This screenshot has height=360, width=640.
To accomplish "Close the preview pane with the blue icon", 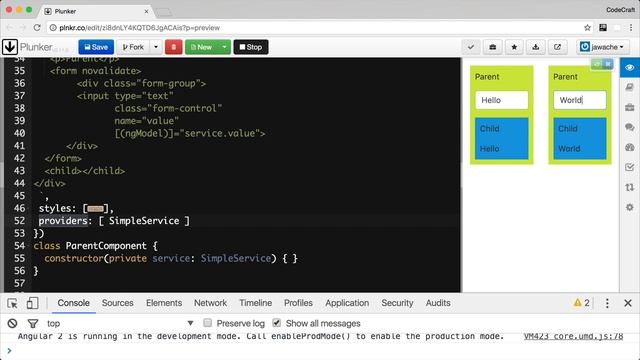I will pyautogui.click(x=608, y=64).
